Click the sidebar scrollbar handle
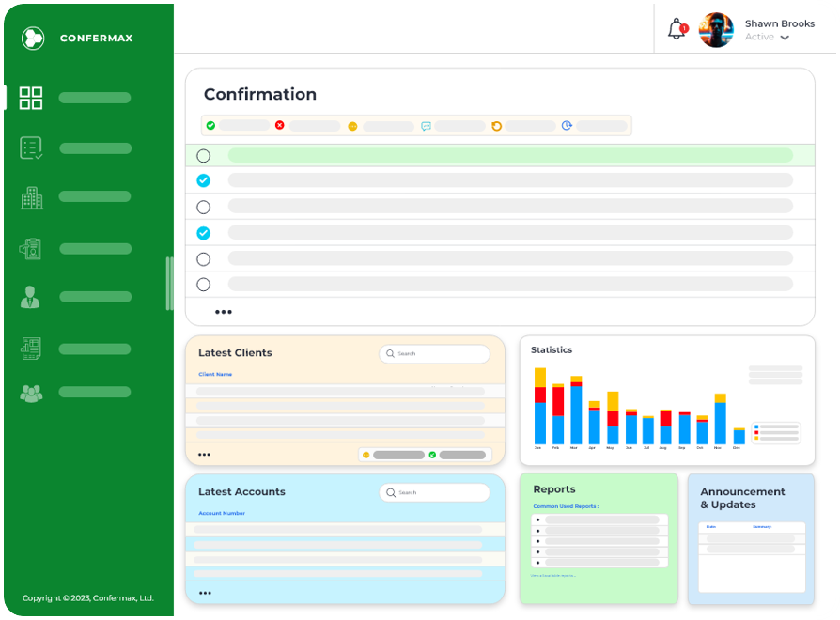 169,283
